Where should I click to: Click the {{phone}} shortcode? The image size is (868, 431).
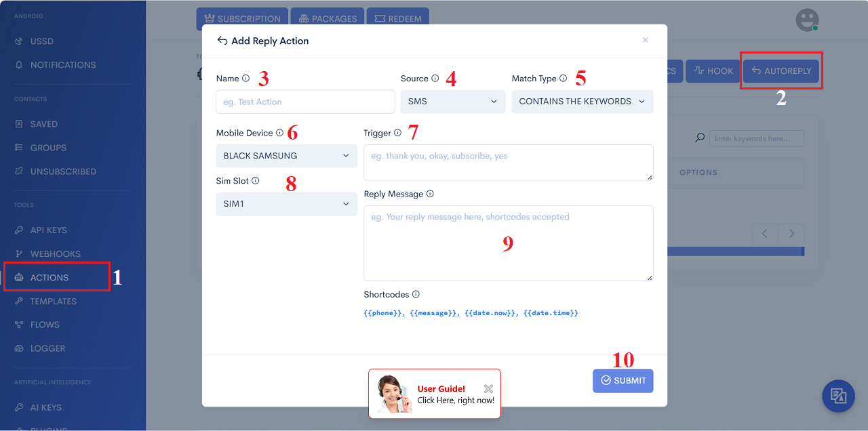(384, 313)
